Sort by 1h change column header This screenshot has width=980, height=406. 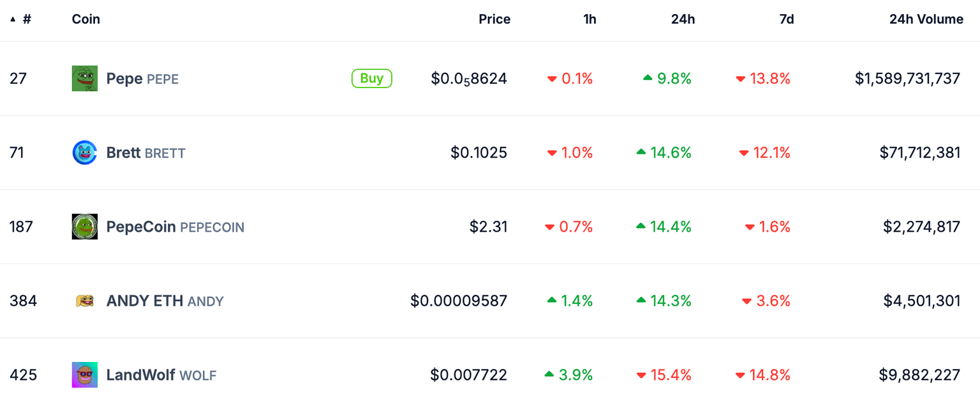click(x=590, y=19)
